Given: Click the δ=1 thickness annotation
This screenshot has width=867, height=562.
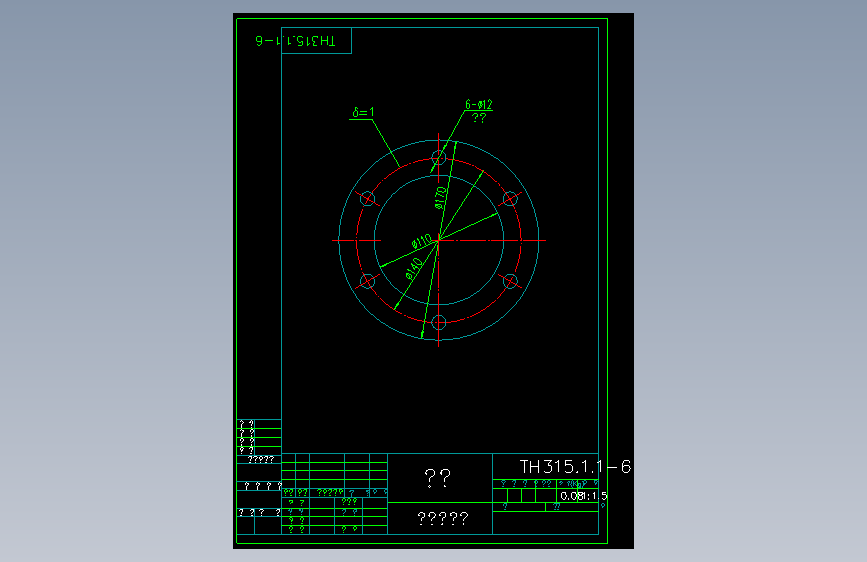Looking at the screenshot, I should pyautogui.click(x=363, y=112).
